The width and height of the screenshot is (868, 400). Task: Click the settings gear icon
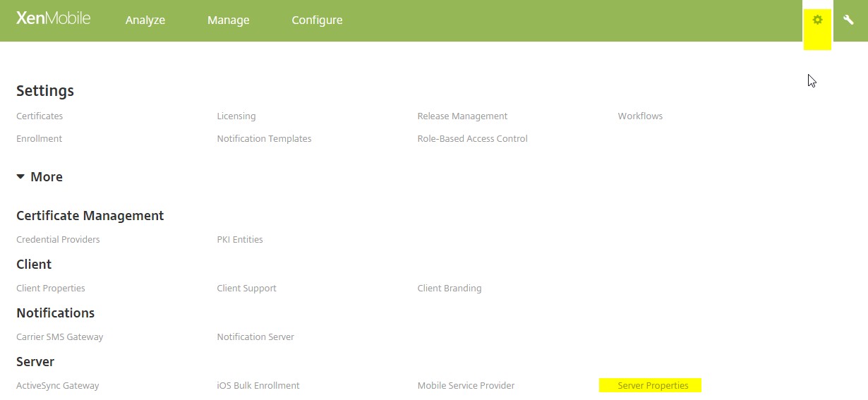(817, 20)
